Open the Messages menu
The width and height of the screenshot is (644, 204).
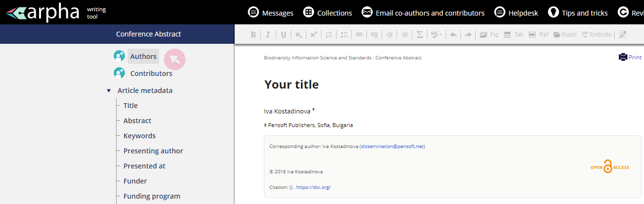point(271,13)
